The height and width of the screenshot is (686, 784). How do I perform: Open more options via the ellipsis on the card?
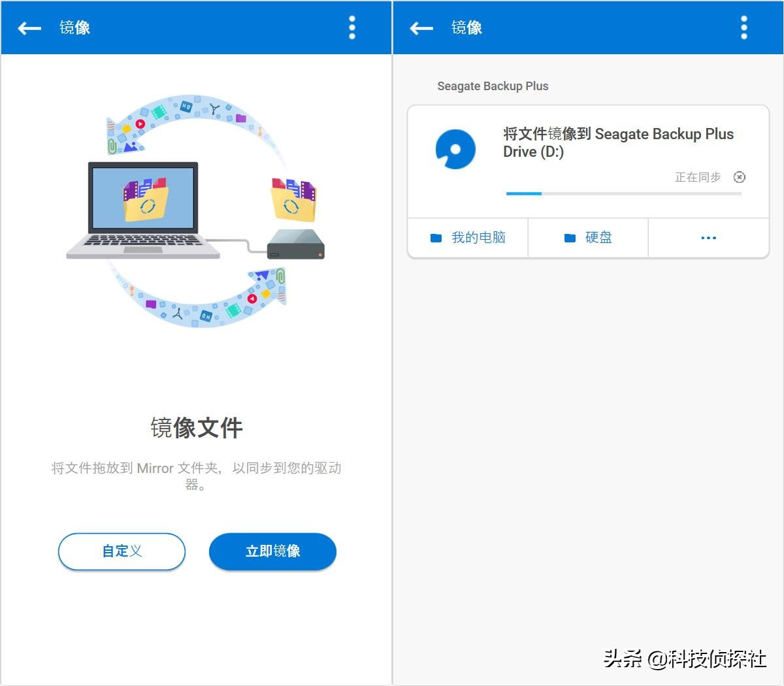[708, 238]
